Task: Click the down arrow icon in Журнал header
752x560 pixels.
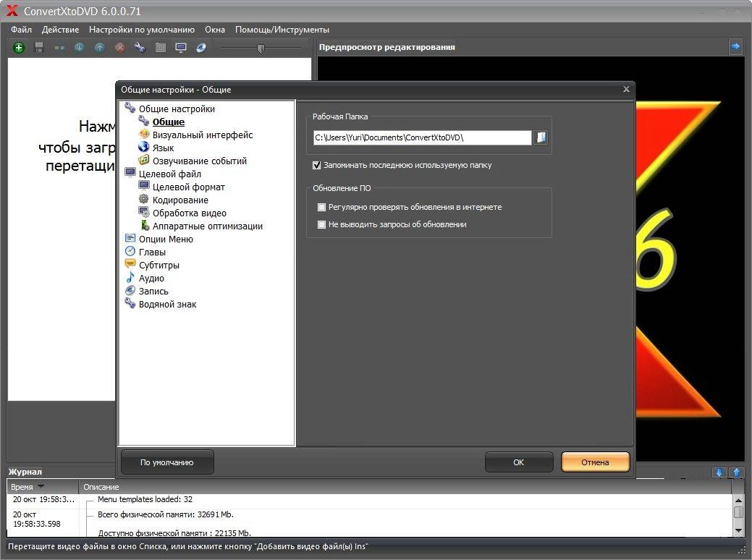Action: click(719, 472)
